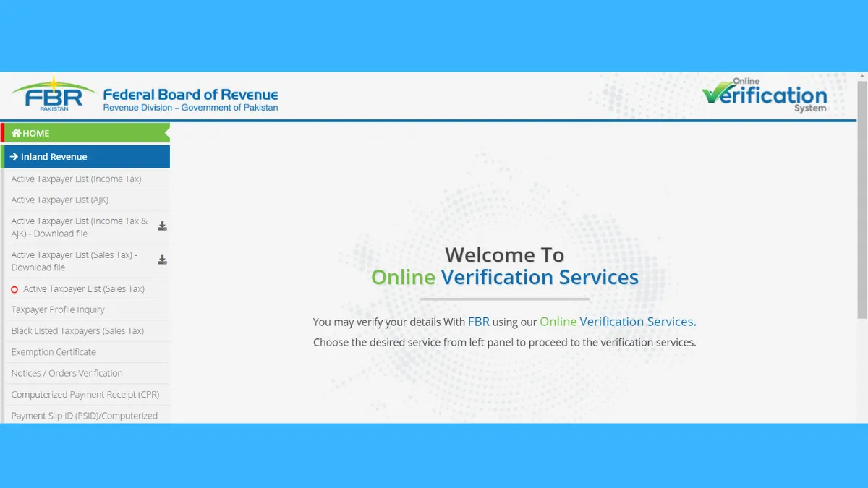This screenshot has height=488, width=868.
Task: Open Black Listed Taxpayers (Sales Tax)
Action: pyautogui.click(x=77, y=330)
